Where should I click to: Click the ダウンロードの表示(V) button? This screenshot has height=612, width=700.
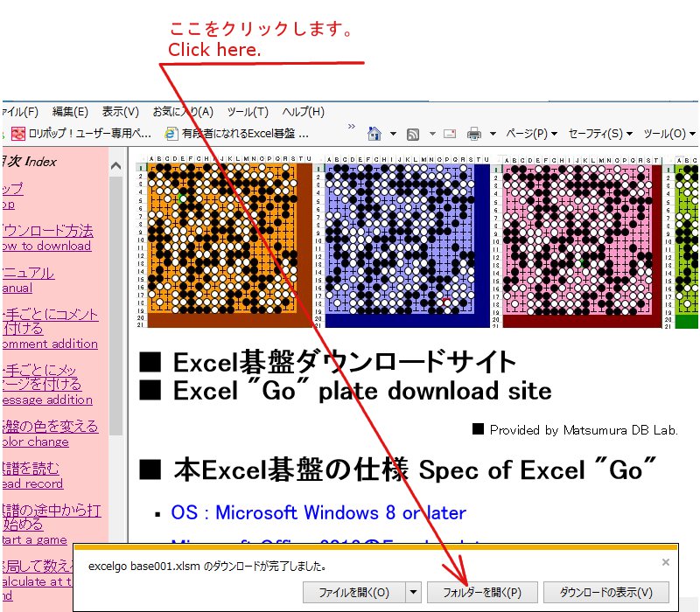pyautogui.click(x=606, y=592)
